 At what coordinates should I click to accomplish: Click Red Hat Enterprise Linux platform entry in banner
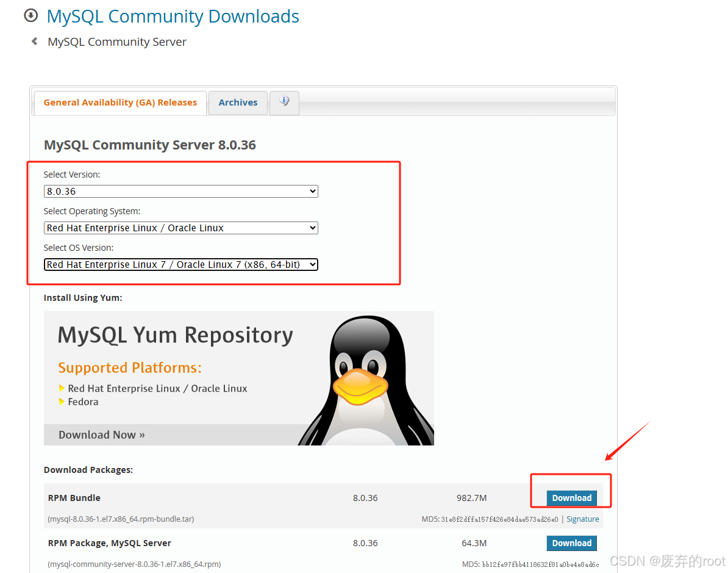(x=157, y=389)
